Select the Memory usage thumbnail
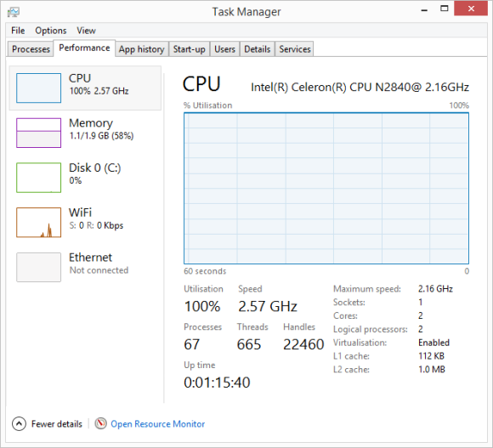This screenshot has height=448, width=493. point(38,133)
